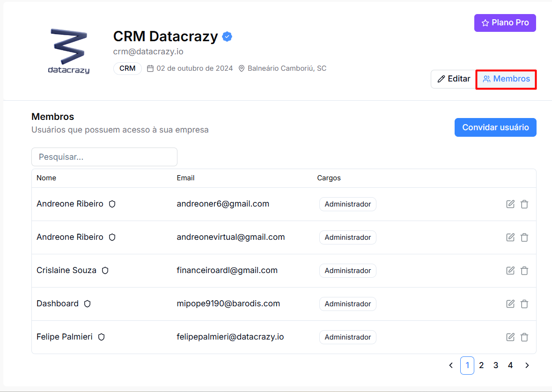Screen dimensions: 552x392
Task: Click the datacrazy company logo
Action: point(69,51)
